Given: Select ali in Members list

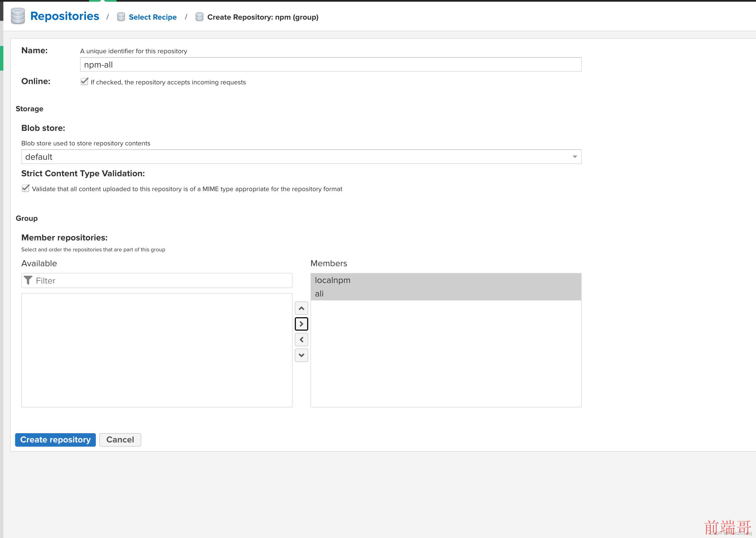Looking at the screenshot, I should point(446,294).
